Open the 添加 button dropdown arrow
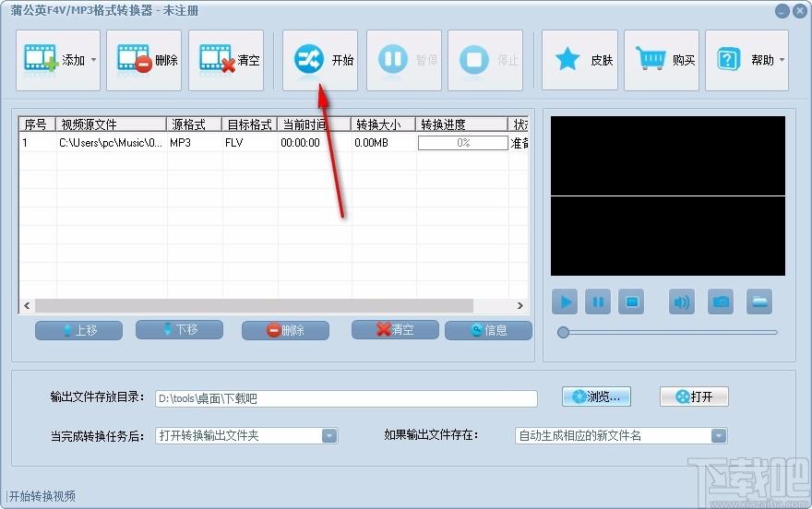 tap(94, 60)
